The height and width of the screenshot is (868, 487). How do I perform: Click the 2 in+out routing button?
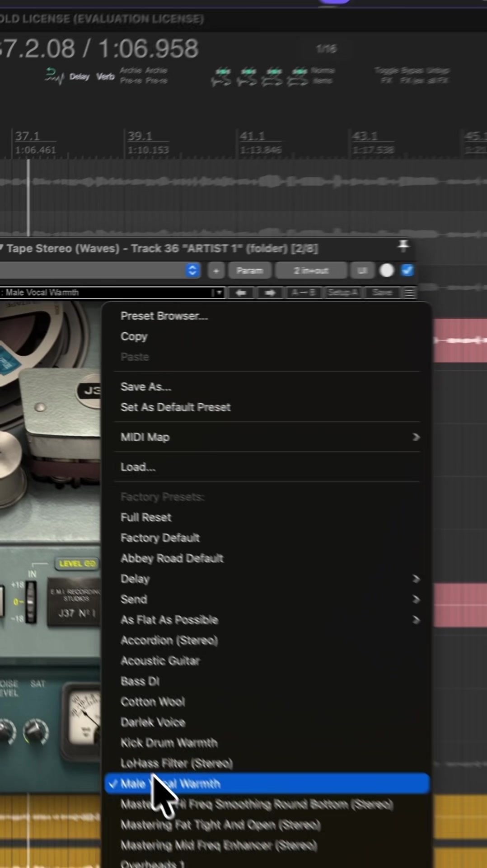[311, 270]
